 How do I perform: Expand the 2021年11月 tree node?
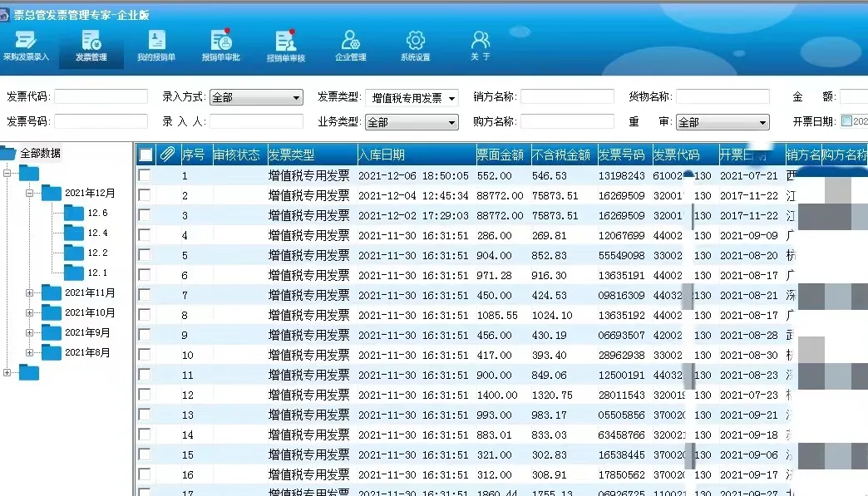(30, 292)
